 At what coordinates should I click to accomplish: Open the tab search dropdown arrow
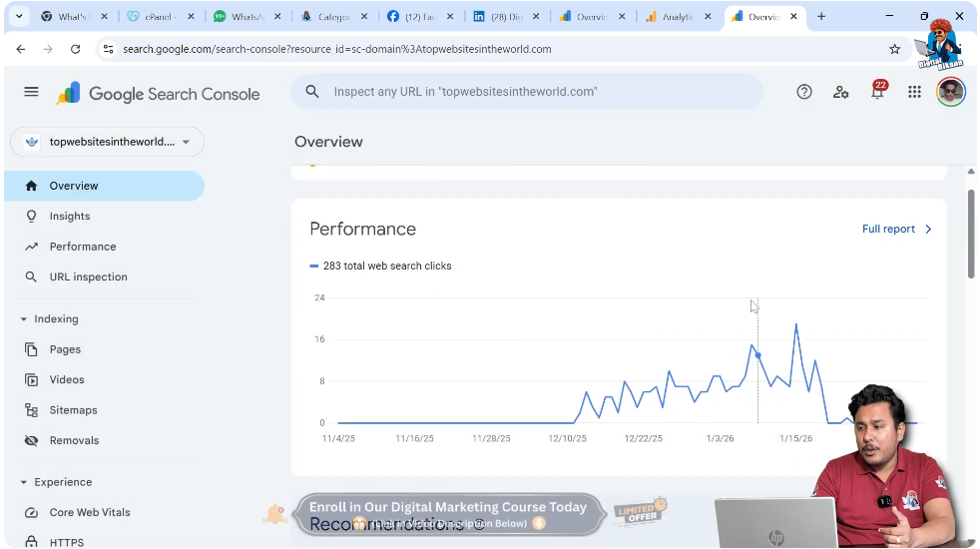(19, 16)
